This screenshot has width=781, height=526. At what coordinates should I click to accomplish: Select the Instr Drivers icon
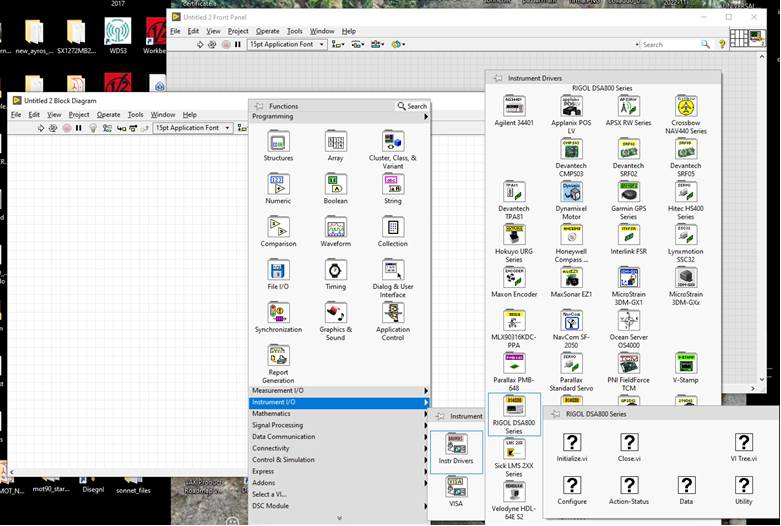click(456, 444)
